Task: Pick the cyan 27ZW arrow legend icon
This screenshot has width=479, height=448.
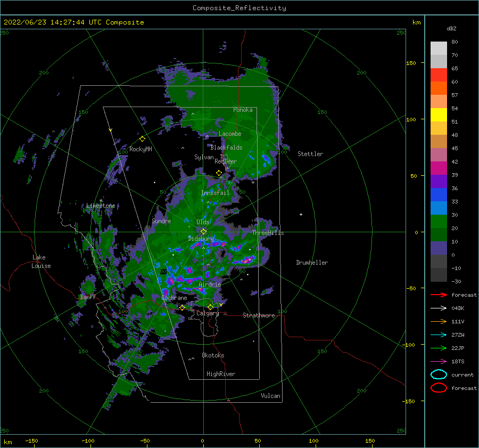Action: pos(439,335)
